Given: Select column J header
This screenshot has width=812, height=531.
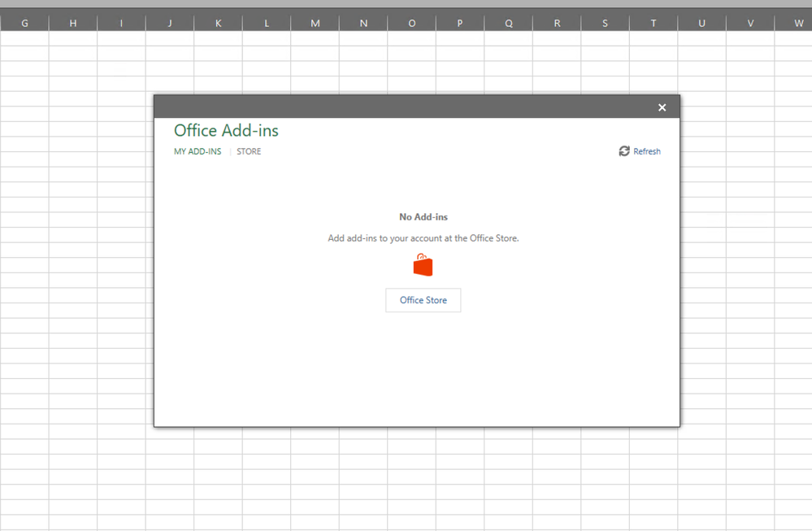Looking at the screenshot, I should [x=170, y=23].
